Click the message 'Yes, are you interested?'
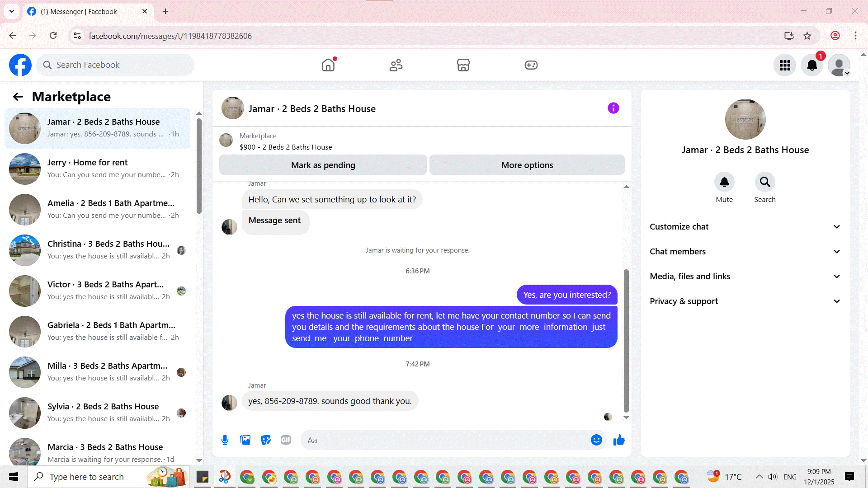This screenshot has width=868, height=488. point(567,295)
